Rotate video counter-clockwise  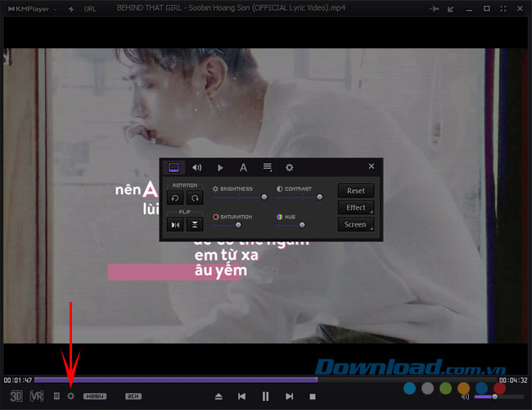pyautogui.click(x=175, y=198)
